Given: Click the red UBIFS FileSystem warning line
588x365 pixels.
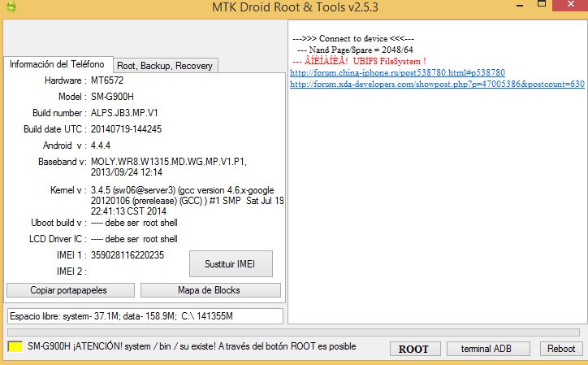Looking at the screenshot, I should [x=358, y=62].
